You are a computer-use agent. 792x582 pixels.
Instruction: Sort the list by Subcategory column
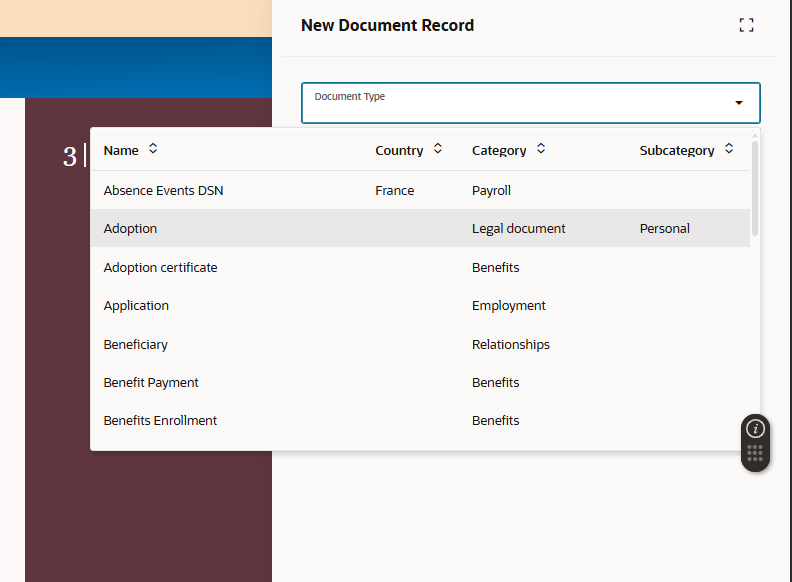(x=729, y=149)
